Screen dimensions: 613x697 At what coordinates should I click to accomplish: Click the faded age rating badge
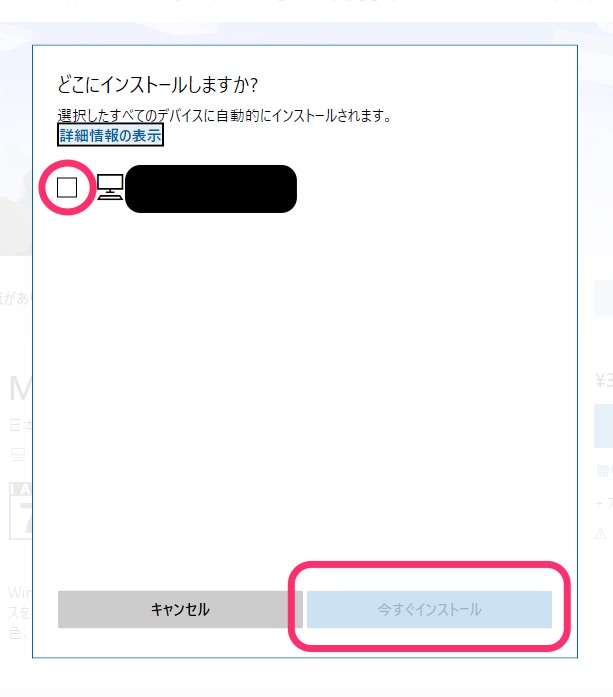[x=20, y=511]
